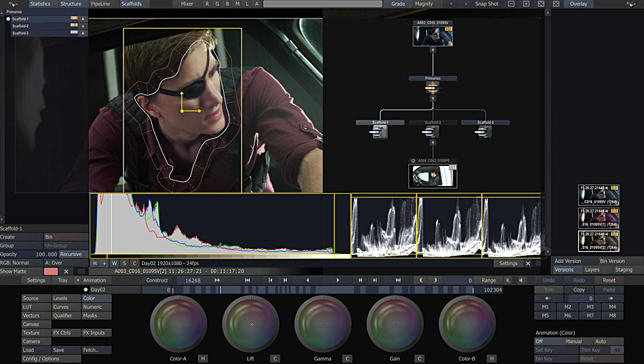Close the scopes panel with the X next to Settings
Screen dimensions: 644x364
[x=528, y=264]
